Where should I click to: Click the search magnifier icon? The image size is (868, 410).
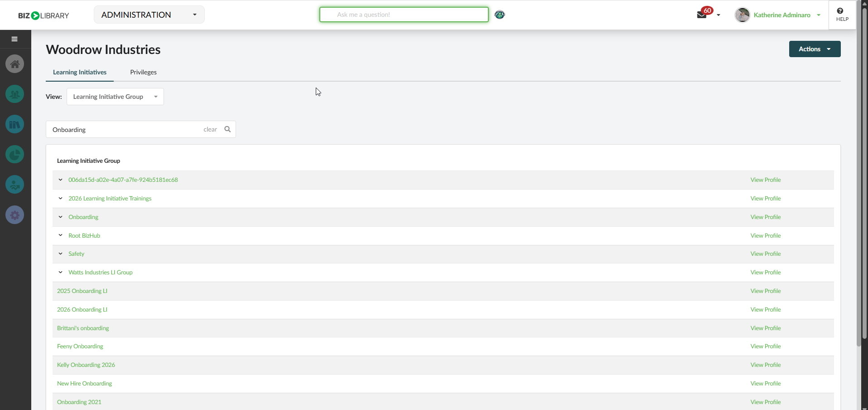pos(227,129)
